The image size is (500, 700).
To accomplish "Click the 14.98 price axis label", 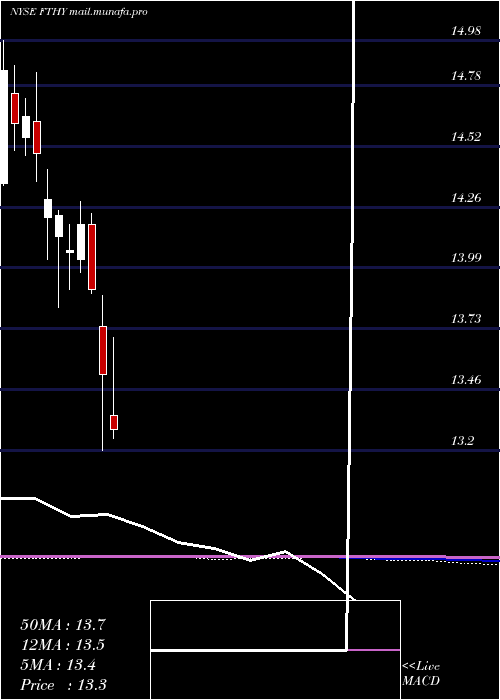I will [466, 31].
